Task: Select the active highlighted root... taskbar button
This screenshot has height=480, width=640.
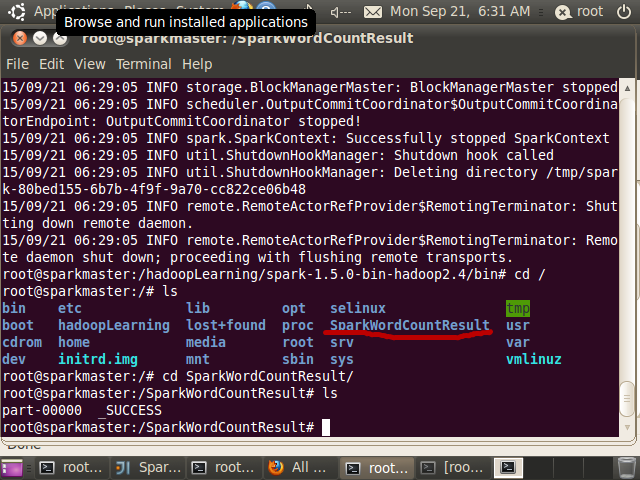Action: coord(377,468)
